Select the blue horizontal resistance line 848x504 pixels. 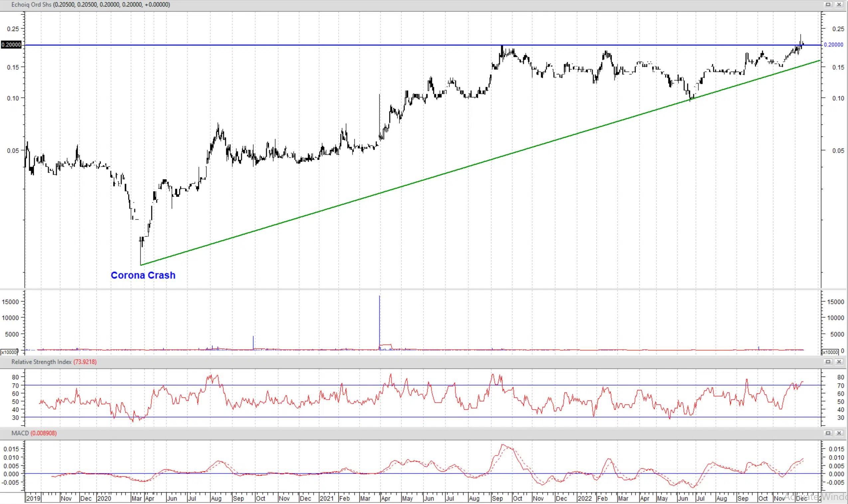pyautogui.click(x=272, y=45)
